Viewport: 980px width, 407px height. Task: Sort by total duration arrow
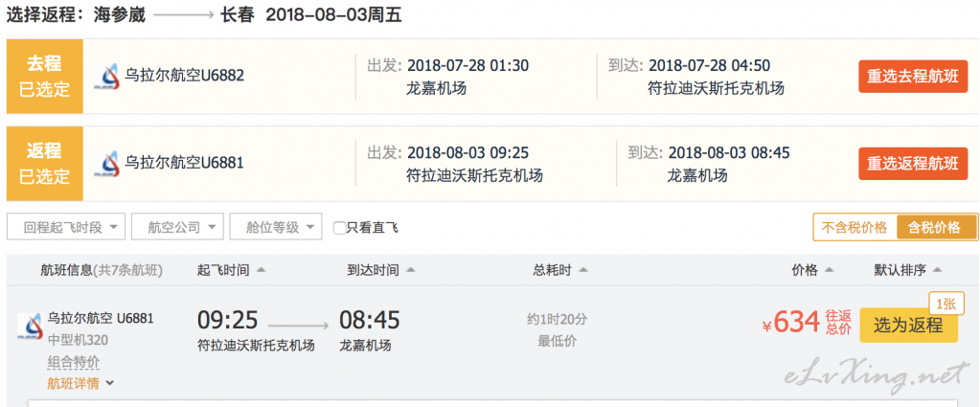(583, 270)
